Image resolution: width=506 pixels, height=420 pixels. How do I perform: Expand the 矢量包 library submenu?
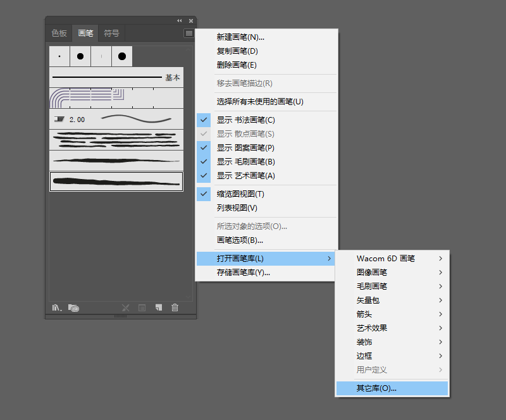[x=392, y=300]
